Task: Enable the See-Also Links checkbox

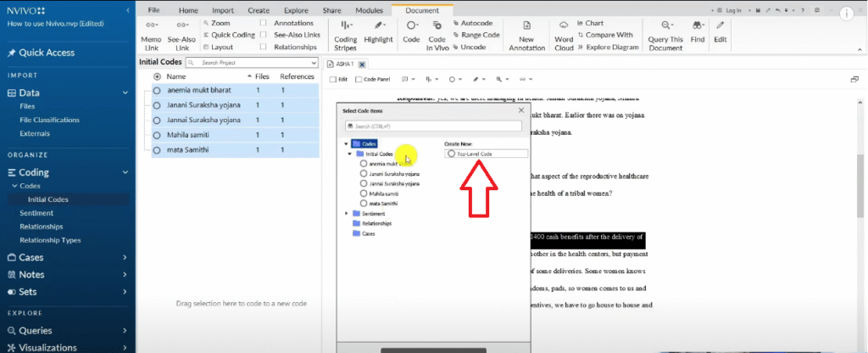Action: (x=264, y=35)
